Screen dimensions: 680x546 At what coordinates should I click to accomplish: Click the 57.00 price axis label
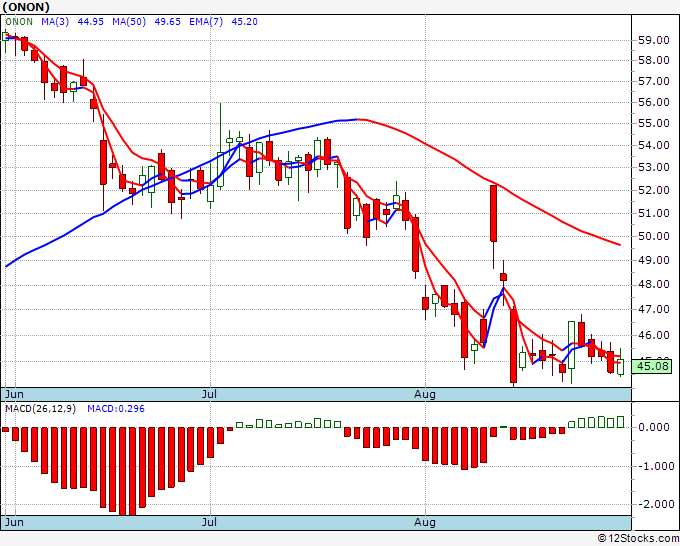click(x=654, y=81)
